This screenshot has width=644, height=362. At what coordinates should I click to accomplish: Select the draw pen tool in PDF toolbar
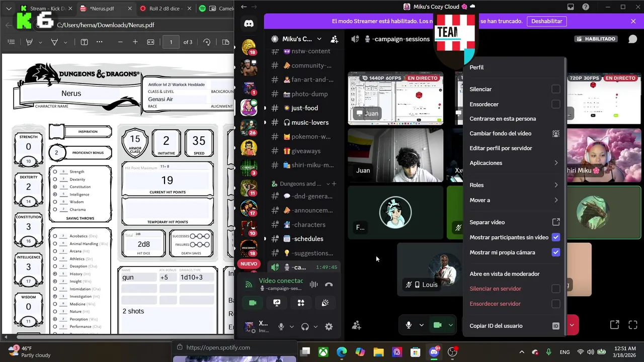[x=54, y=42]
